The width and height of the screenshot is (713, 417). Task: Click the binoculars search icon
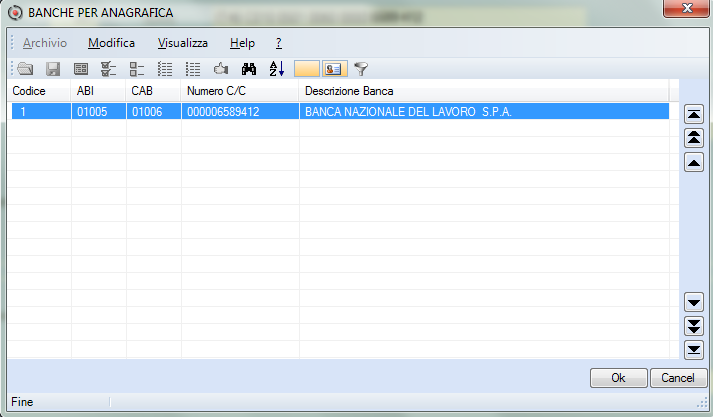[249, 69]
